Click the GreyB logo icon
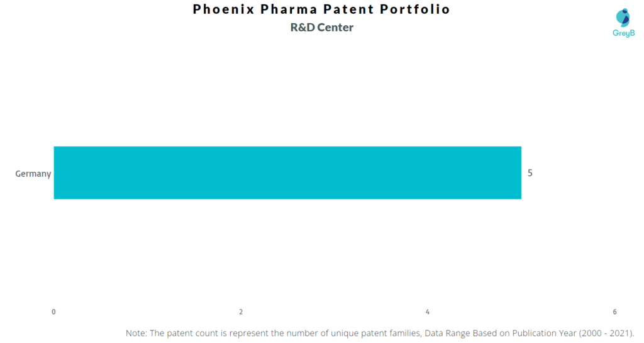Image resolution: width=644 pixels, height=343 pixels. pos(623,18)
